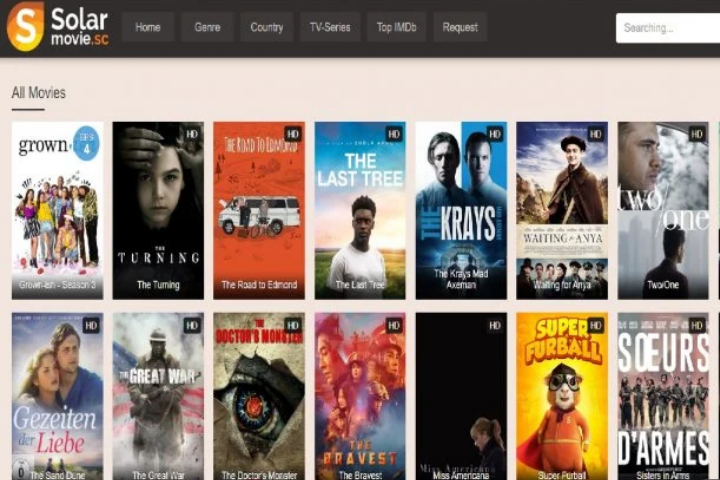
Task: Click HD badge on The Doctor's Monster
Action: coord(292,326)
